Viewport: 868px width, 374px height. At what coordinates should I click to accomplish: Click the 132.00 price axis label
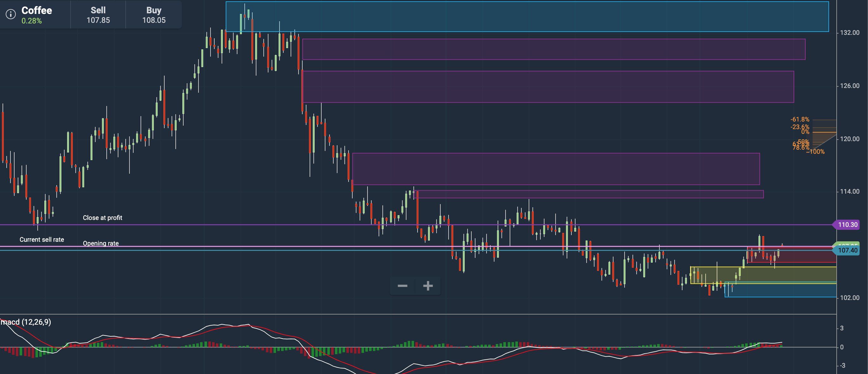(849, 33)
